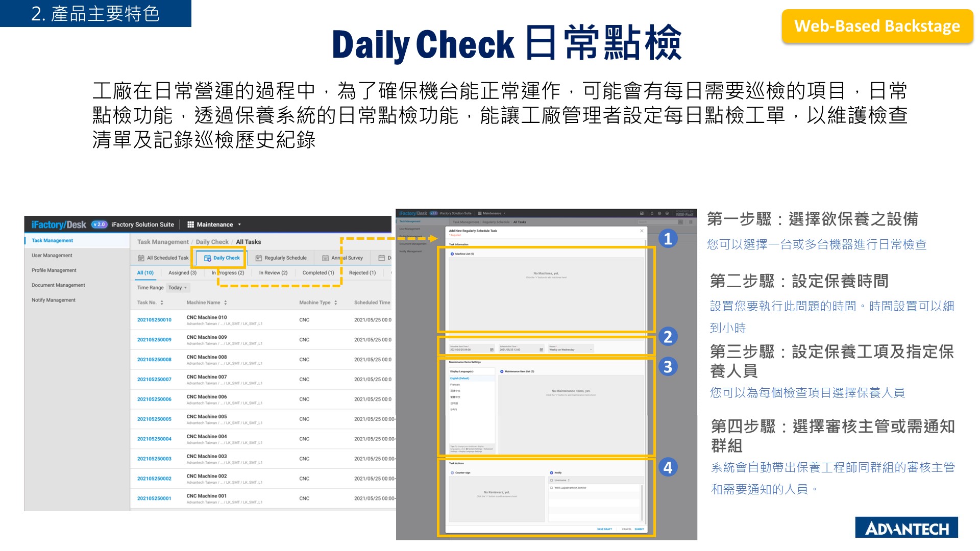Click Daily Check breadcrumb in left window
This screenshot has height=551, width=980.
point(212,242)
